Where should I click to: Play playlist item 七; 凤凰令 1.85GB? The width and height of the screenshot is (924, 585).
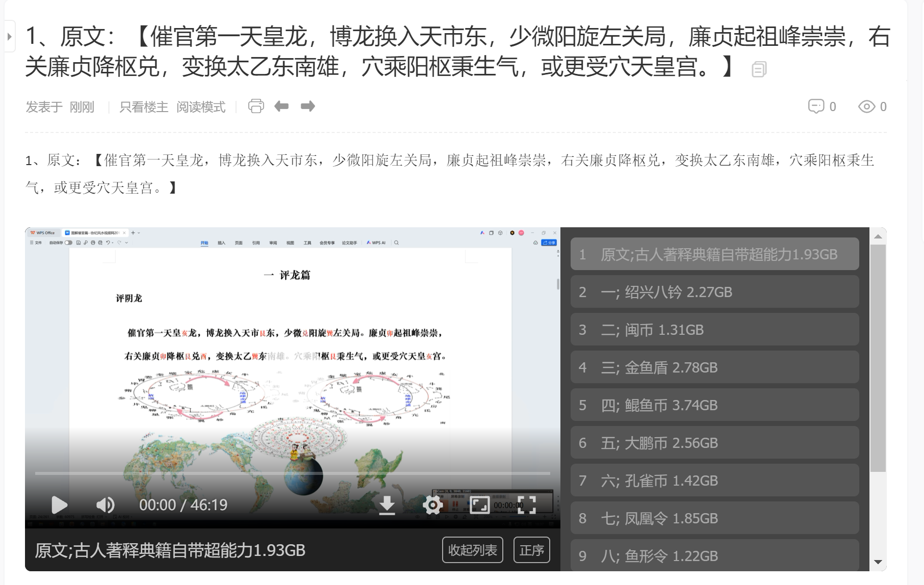[x=714, y=518]
